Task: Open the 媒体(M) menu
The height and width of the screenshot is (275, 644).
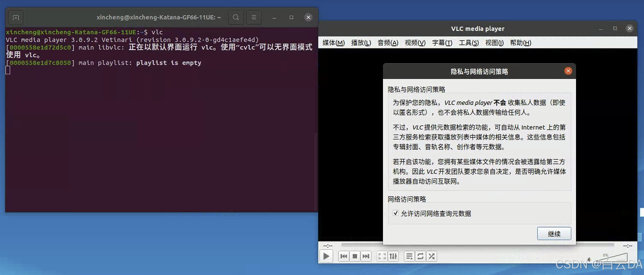Action: point(333,43)
